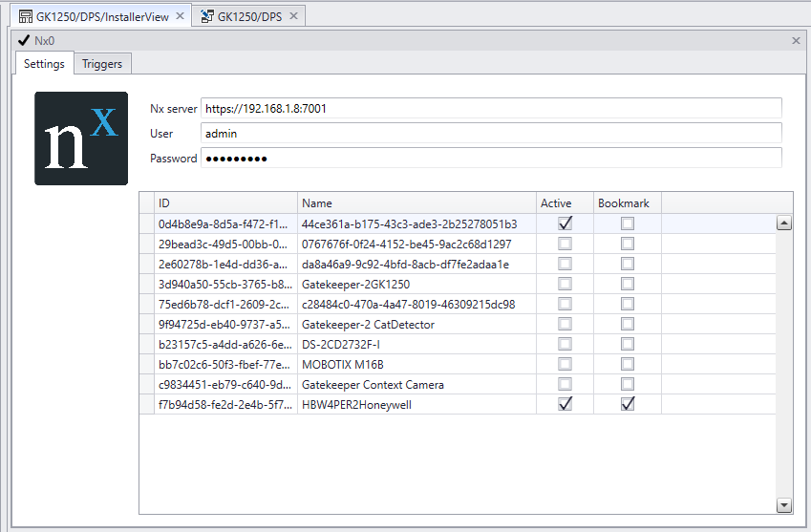Image resolution: width=811 pixels, height=532 pixels.
Task: Sort by ID column header
Action: tap(225, 203)
